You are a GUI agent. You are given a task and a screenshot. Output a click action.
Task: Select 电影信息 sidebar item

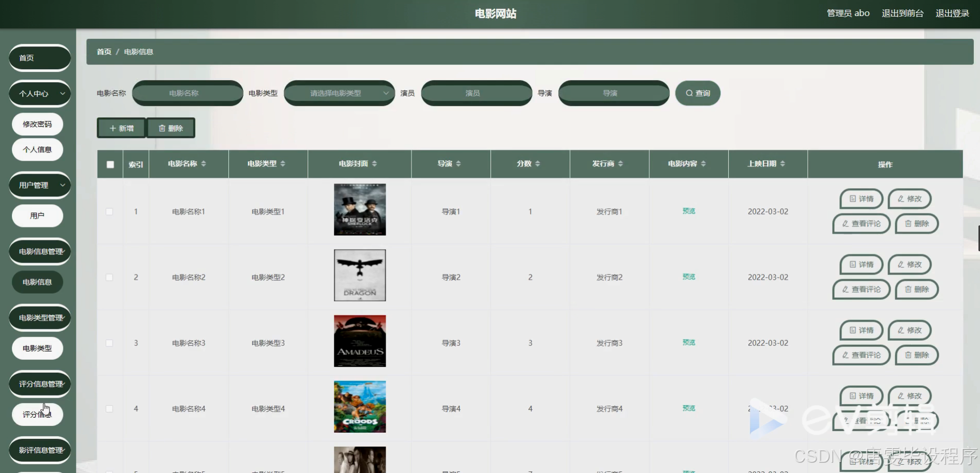[37, 282]
